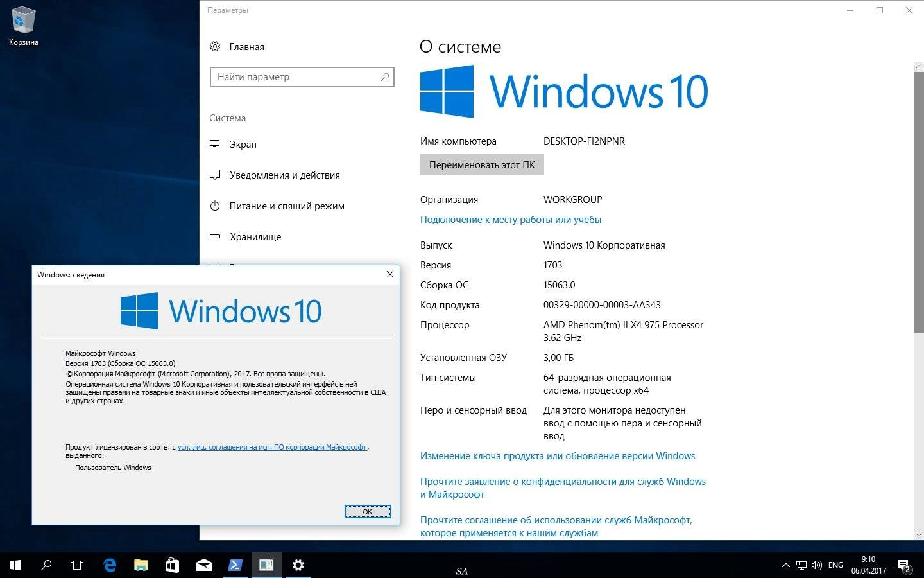Viewport: 924px width, 578px height.
Task: Click the network icon in the system tray
Action: click(801, 566)
